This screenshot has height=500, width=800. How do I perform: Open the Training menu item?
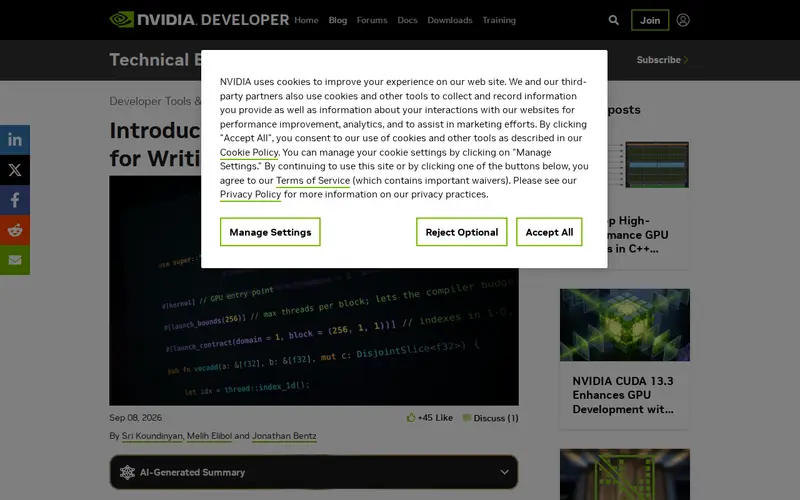pos(499,20)
